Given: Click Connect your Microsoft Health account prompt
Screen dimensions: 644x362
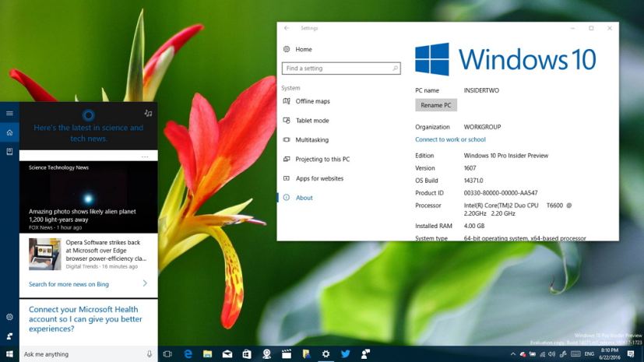Looking at the screenshot, I should click(x=86, y=319).
